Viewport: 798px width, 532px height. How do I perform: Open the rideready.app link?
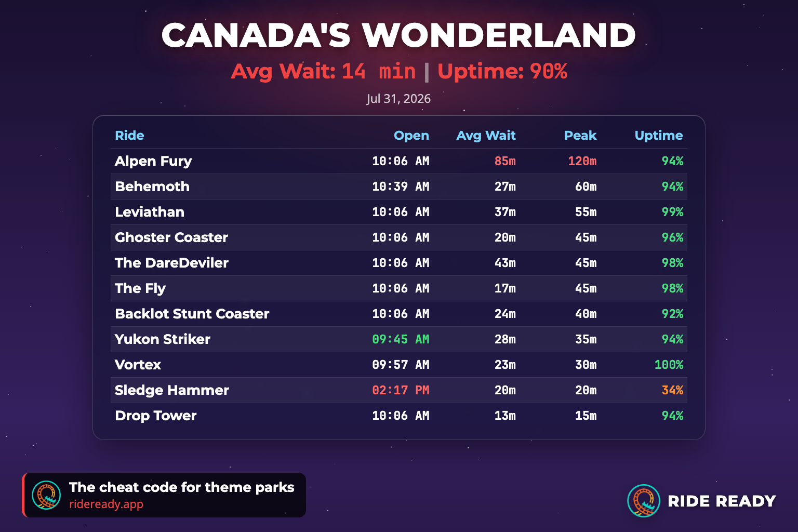pyautogui.click(x=106, y=504)
